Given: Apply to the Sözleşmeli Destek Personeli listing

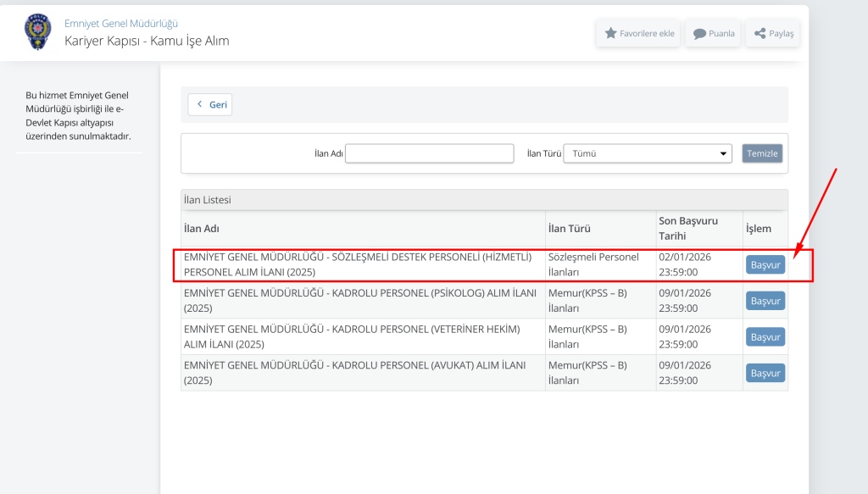Looking at the screenshot, I should (x=765, y=265).
